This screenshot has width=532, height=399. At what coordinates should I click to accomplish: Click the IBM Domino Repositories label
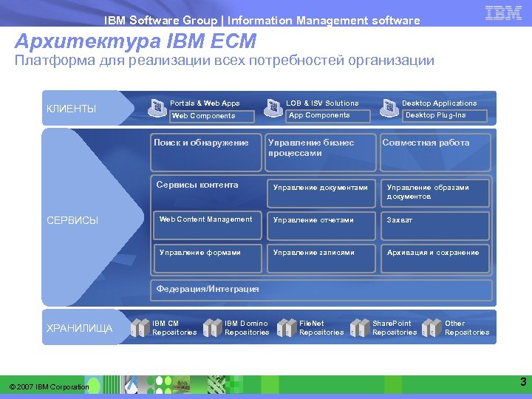[247, 328]
